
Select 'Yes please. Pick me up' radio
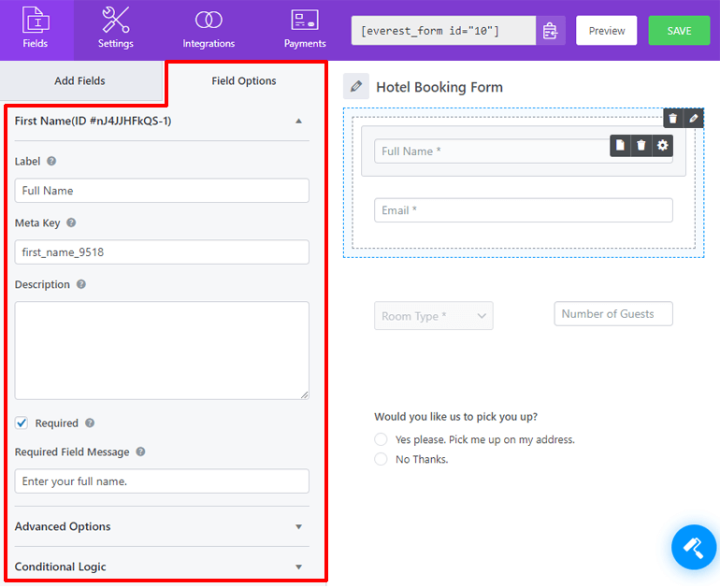[x=381, y=439]
